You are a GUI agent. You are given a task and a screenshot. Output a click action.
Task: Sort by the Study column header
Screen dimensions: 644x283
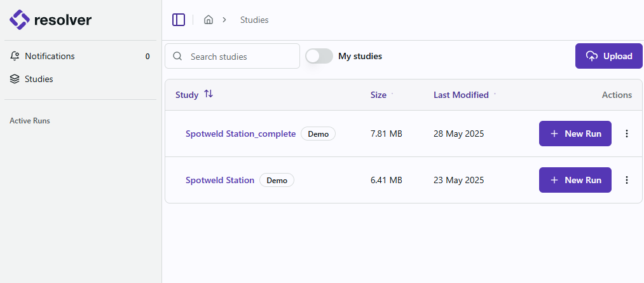click(x=187, y=95)
